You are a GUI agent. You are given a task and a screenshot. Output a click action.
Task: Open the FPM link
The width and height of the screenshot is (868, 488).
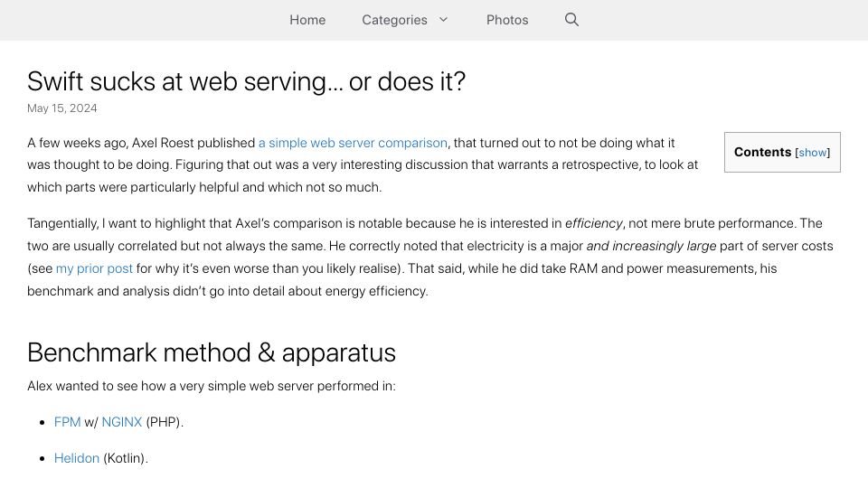click(67, 422)
